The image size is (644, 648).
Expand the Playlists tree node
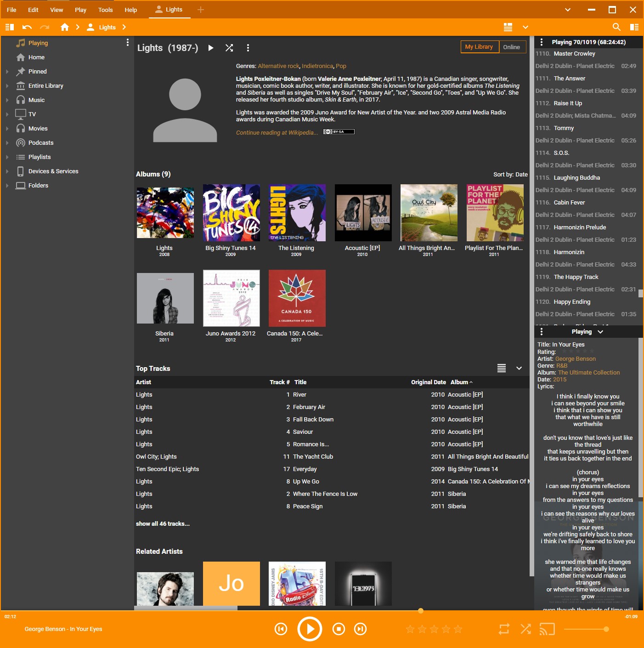[7, 157]
